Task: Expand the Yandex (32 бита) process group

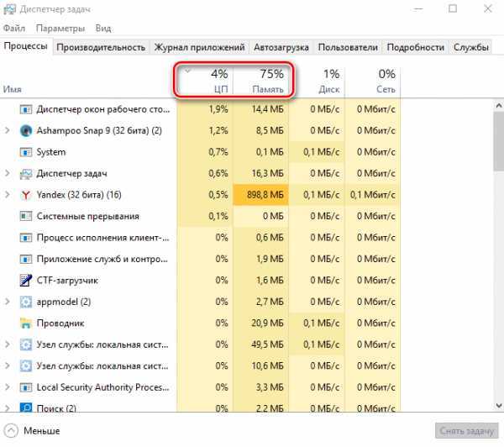Action: pyautogui.click(x=8, y=195)
